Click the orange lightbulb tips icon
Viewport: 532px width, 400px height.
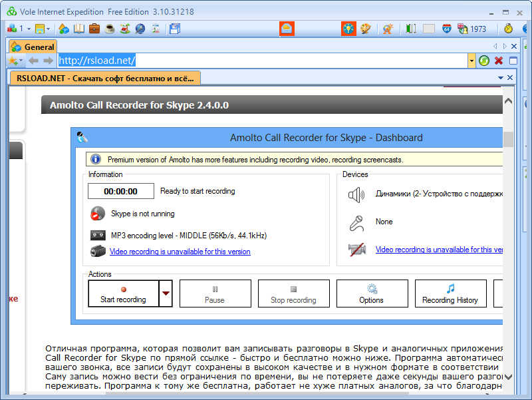pos(348,29)
